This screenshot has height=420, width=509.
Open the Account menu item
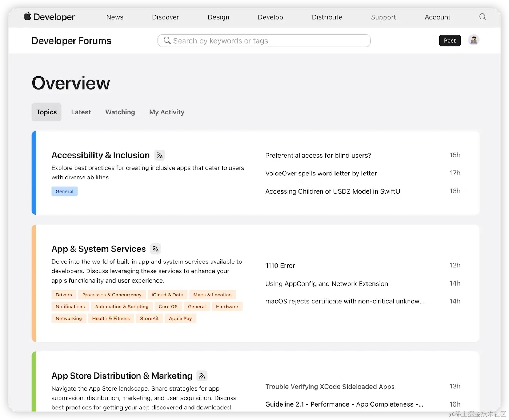(437, 17)
